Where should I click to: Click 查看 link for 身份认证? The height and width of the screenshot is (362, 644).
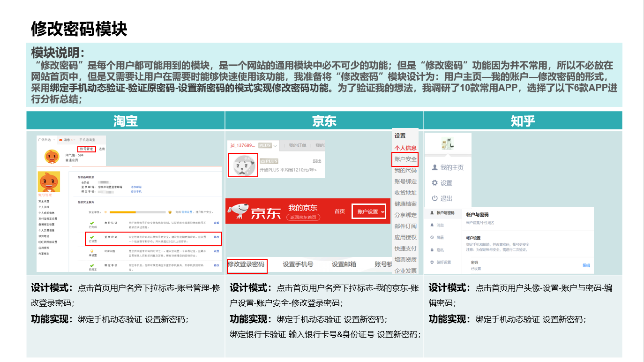click(217, 223)
